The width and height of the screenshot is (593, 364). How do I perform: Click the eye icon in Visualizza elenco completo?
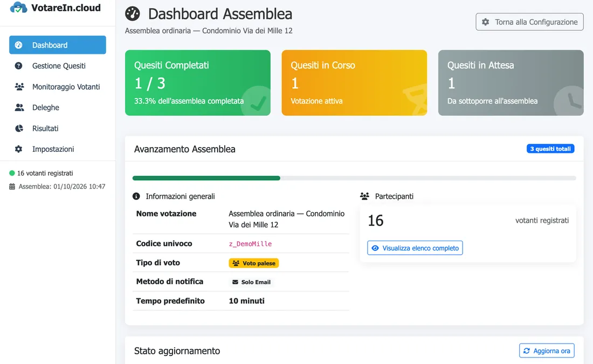click(375, 248)
